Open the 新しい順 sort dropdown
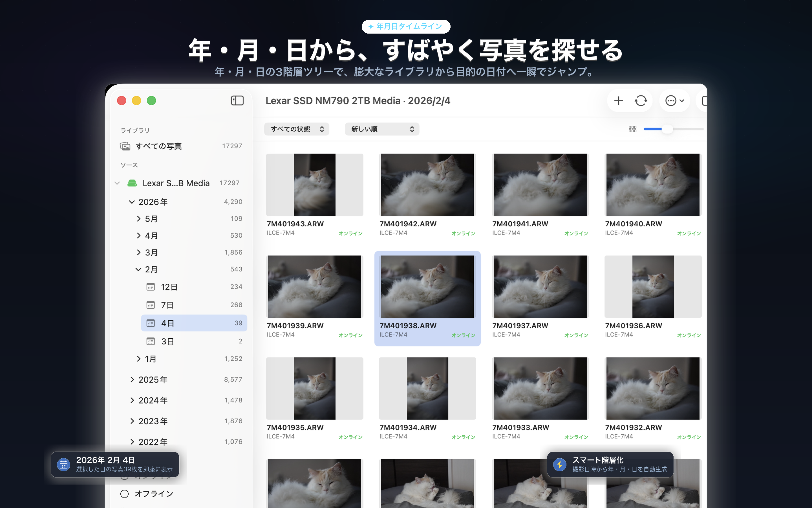This screenshot has height=508, width=812. point(382,129)
